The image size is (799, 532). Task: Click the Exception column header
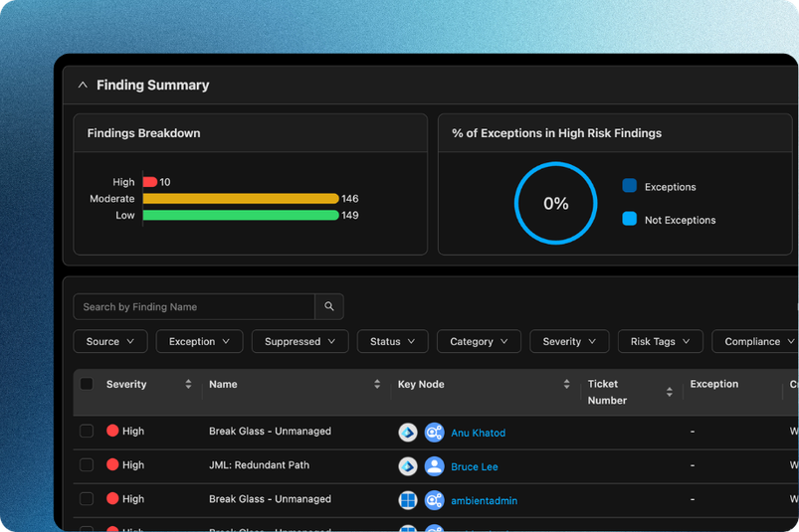(713, 384)
